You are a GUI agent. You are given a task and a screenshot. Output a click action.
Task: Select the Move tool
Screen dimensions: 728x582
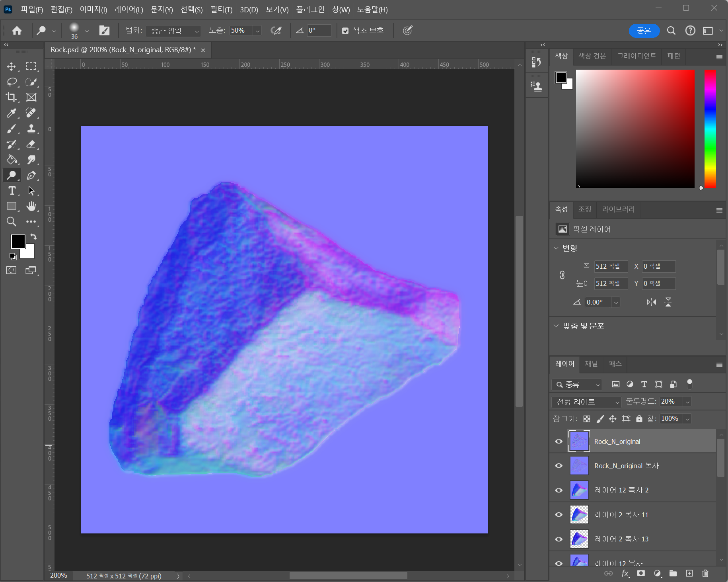12,66
